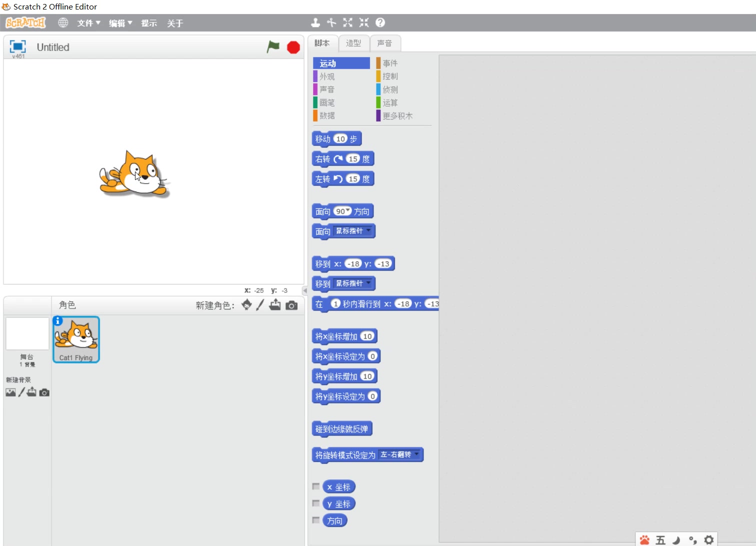Select the duplicate stamp tool

[315, 22]
